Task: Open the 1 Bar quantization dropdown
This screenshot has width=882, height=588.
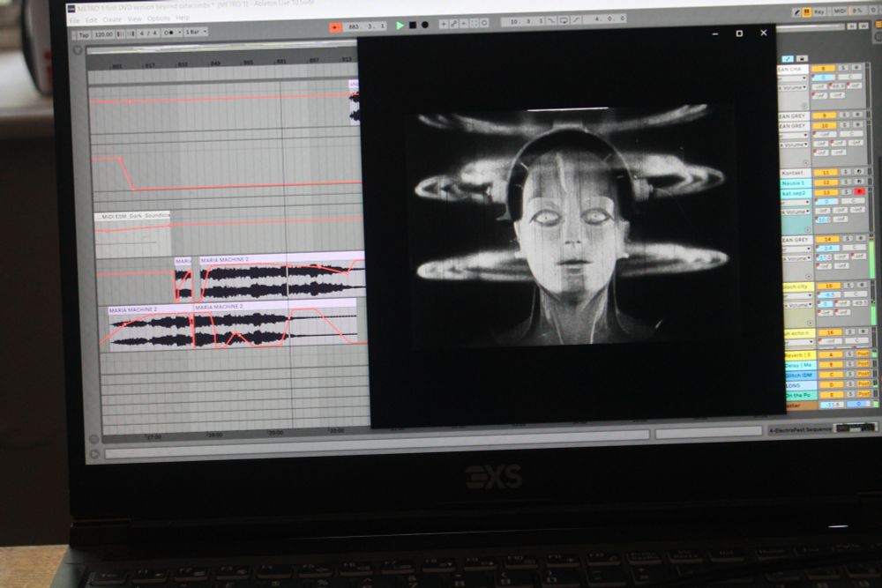Action: click(x=197, y=32)
